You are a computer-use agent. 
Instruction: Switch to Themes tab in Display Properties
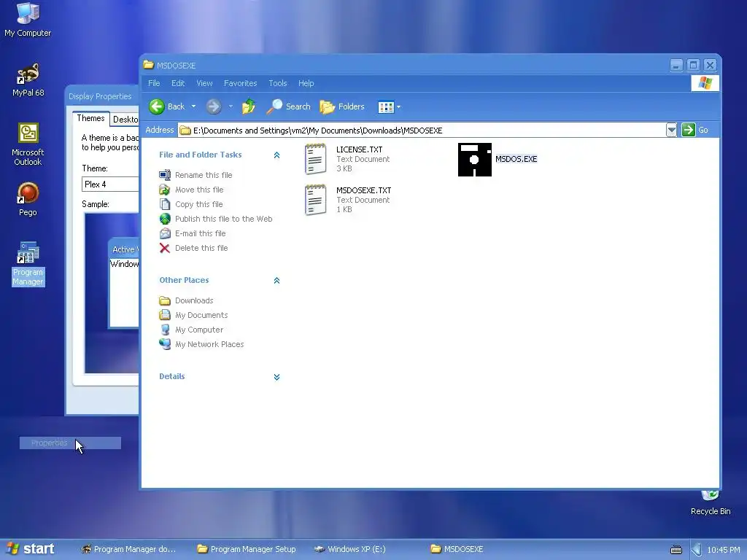pyautogui.click(x=90, y=118)
